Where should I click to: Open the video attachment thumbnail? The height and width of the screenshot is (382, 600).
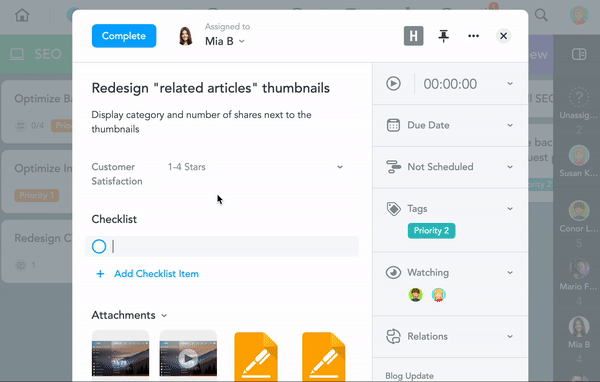[188, 355]
